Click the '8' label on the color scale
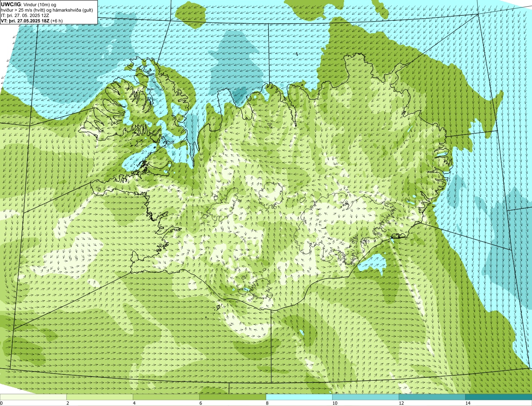Viewport: 532px width, 406px height. [x=267, y=403]
